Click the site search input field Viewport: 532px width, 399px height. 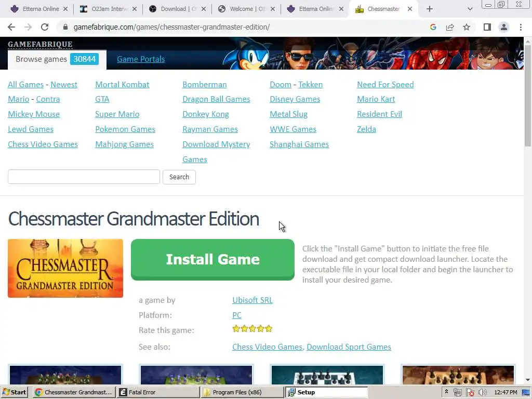point(84,177)
